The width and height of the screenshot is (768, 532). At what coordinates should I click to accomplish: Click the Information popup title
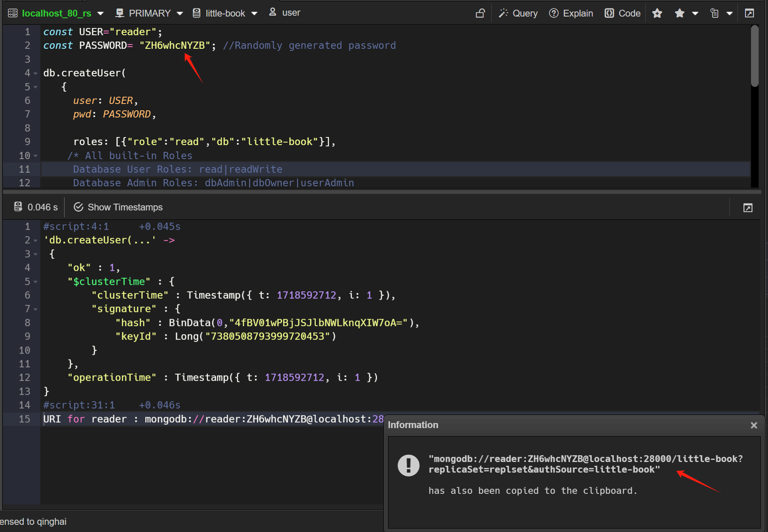(x=413, y=425)
